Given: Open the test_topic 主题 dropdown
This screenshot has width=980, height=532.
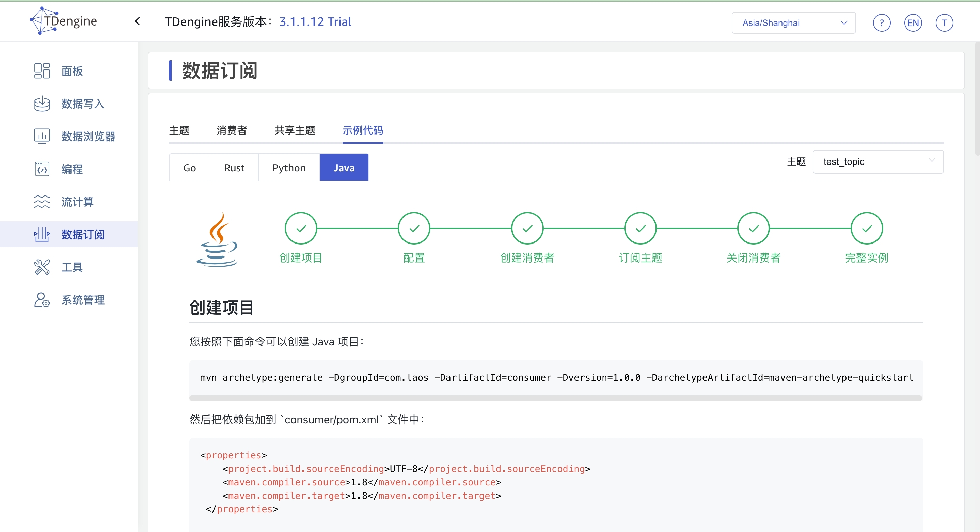Looking at the screenshot, I should (878, 162).
